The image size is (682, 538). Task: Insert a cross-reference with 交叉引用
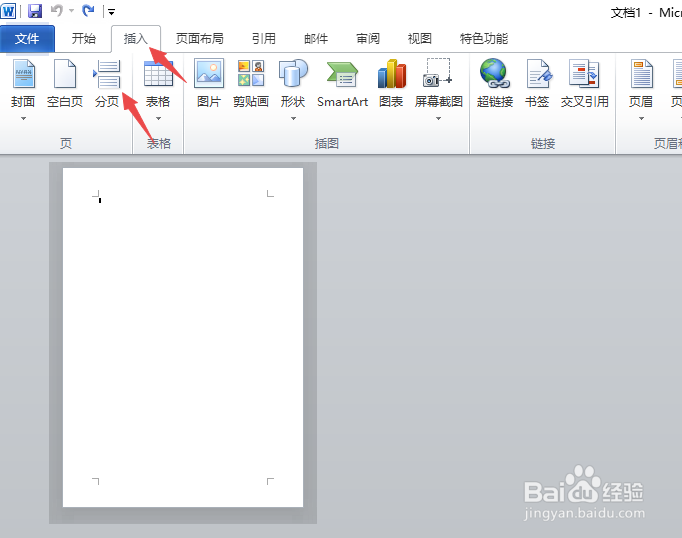click(x=584, y=84)
